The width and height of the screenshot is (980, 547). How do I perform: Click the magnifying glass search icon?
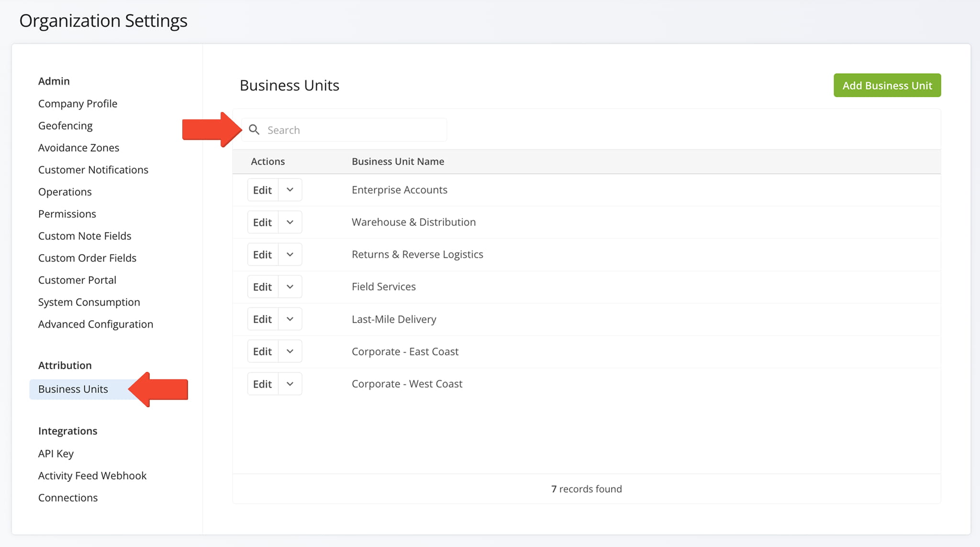[254, 130]
